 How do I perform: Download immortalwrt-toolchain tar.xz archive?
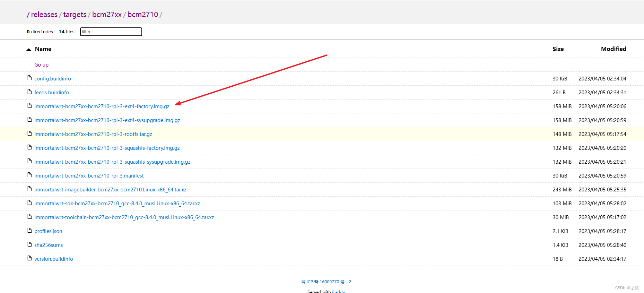pos(124,217)
